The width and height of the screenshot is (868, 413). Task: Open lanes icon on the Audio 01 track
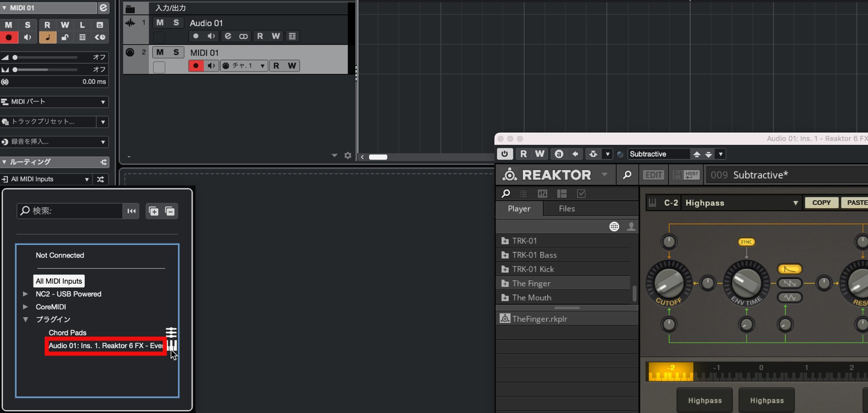click(x=292, y=36)
